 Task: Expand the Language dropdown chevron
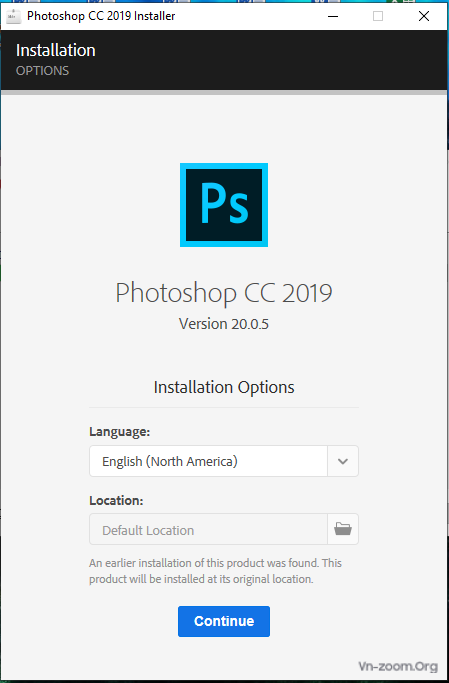(x=343, y=461)
